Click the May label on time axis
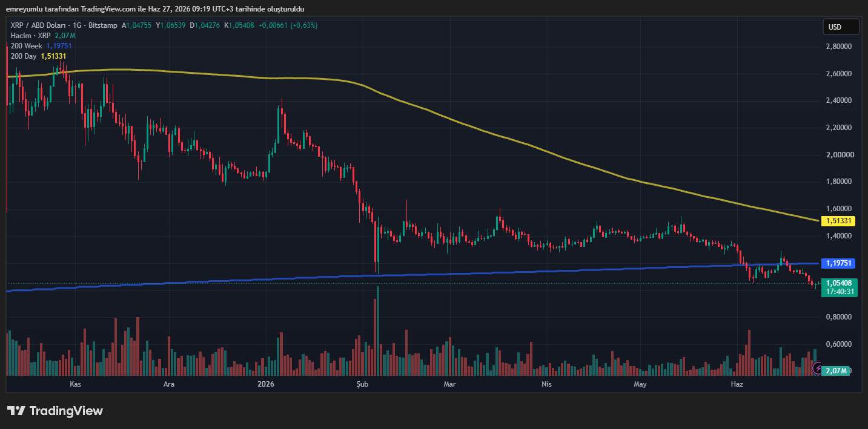Screen dimensions: 868x429 (x=640, y=384)
